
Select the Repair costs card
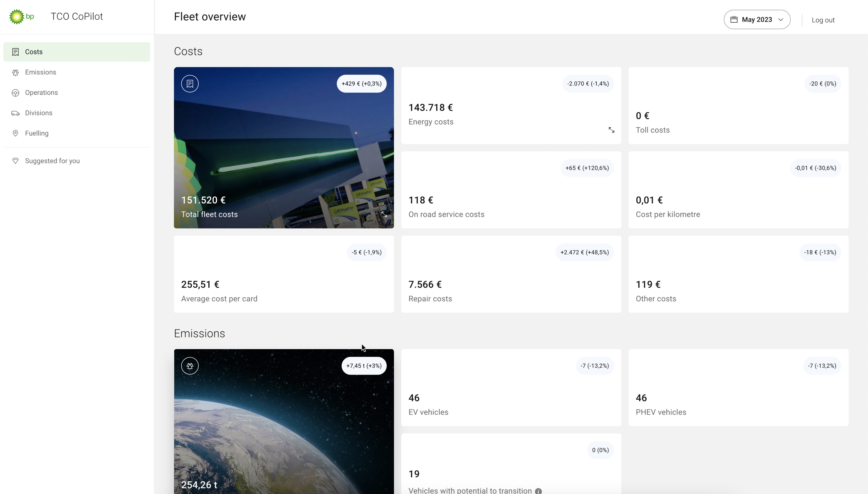[511, 274]
